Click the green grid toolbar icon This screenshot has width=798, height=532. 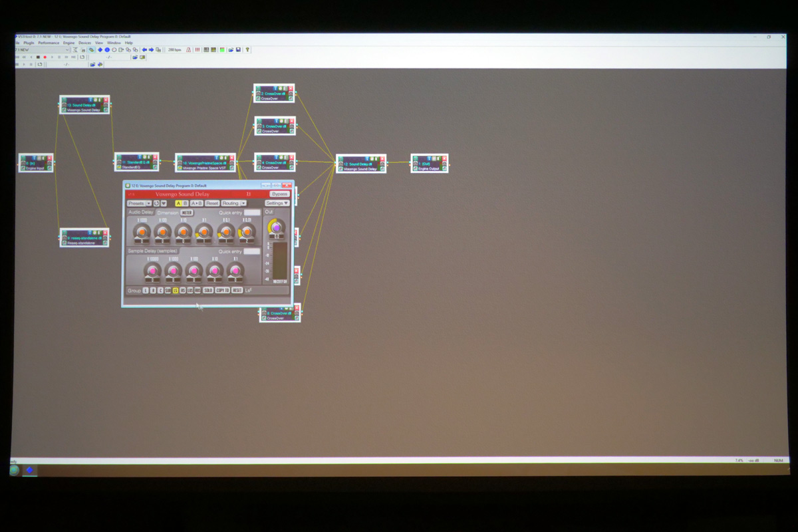pyautogui.click(x=222, y=50)
